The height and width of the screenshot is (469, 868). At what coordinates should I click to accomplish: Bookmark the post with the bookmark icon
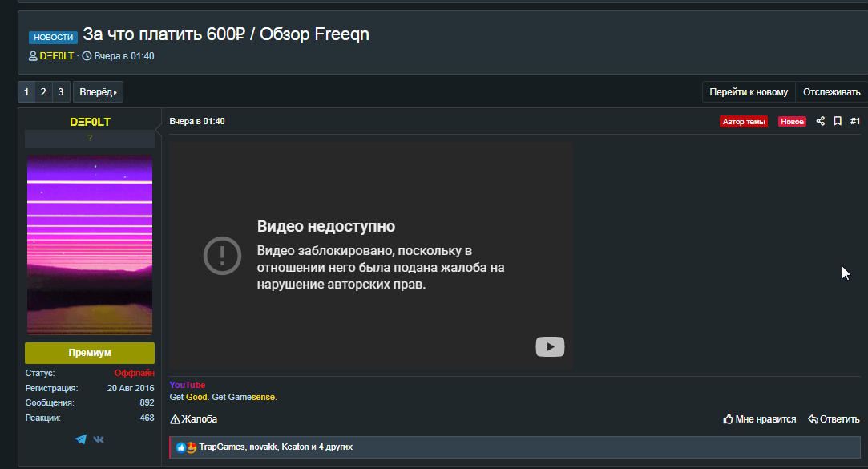[x=838, y=121]
